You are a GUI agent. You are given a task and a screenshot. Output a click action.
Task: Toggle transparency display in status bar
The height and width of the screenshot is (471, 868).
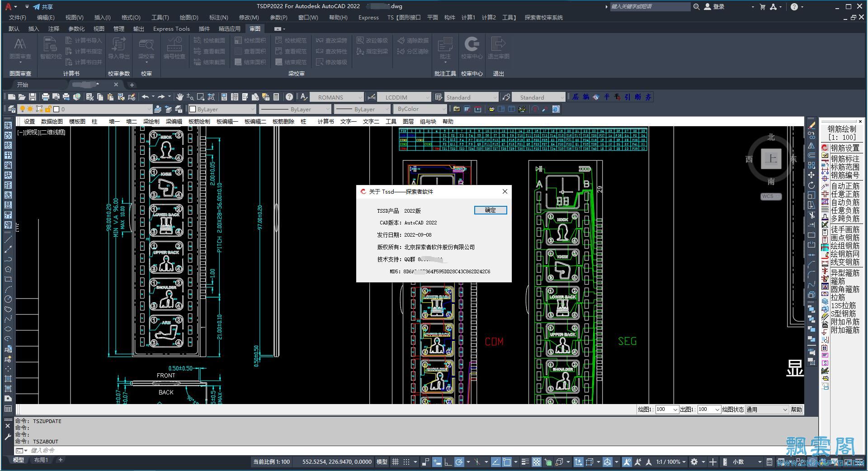tap(537, 462)
